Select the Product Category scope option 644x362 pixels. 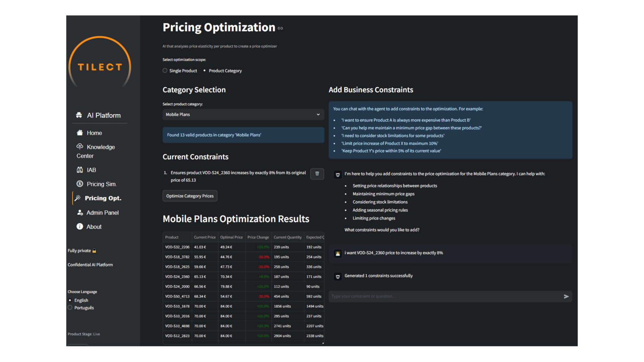(x=205, y=71)
